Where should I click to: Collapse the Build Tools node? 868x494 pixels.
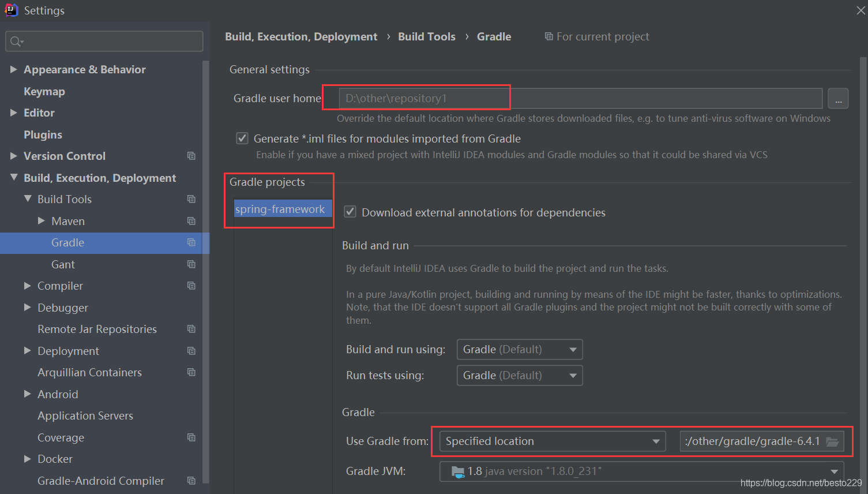(28, 199)
